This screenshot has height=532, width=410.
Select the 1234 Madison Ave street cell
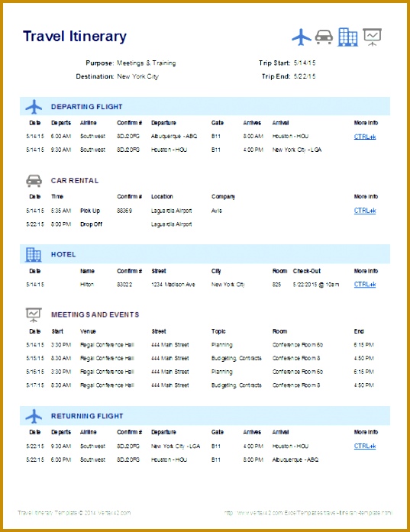pyautogui.click(x=173, y=285)
